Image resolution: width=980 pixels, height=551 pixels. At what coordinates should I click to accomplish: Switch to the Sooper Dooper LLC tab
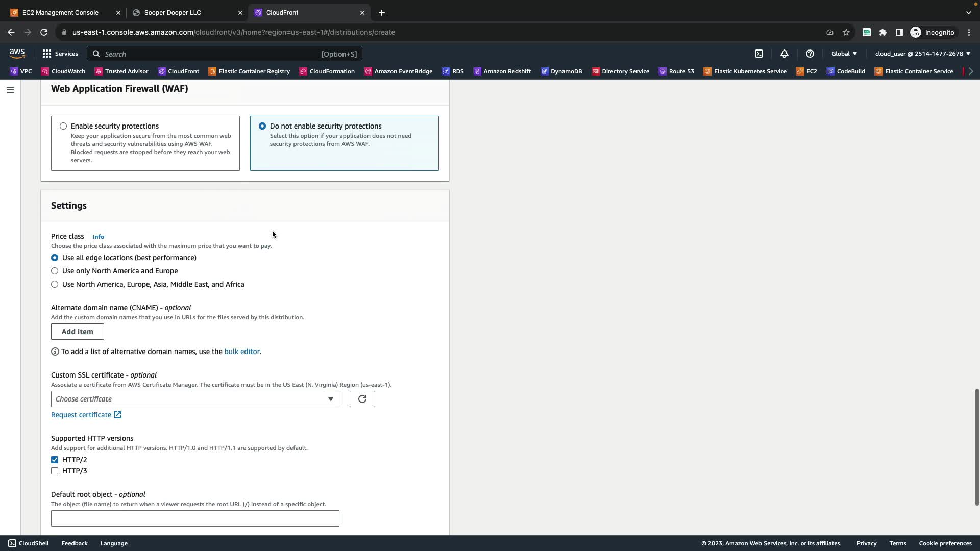click(x=173, y=12)
